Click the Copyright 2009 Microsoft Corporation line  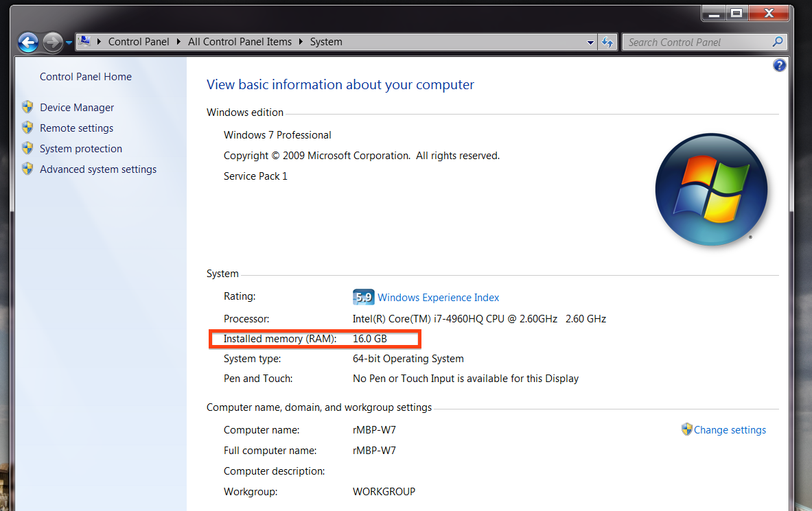(362, 156)
